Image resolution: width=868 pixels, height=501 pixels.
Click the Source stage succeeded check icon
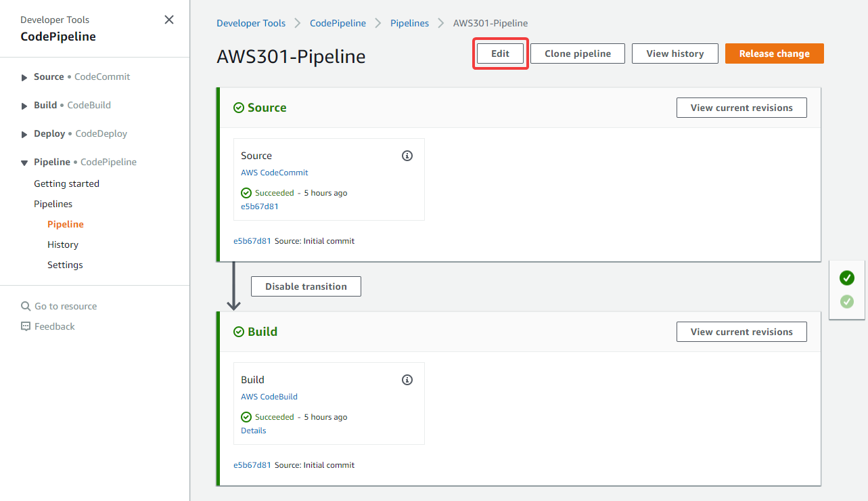coord(239,108)
